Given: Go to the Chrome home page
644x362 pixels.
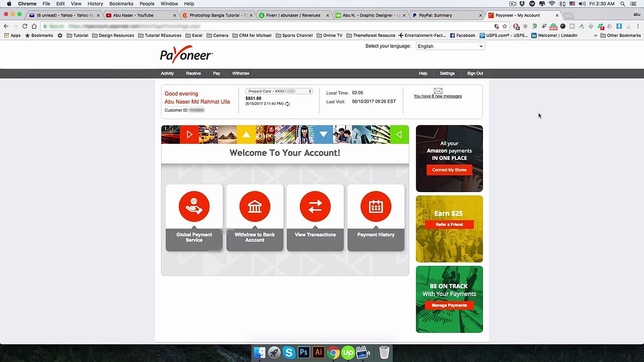Looking at the screenshot, I should coord(34,26).
